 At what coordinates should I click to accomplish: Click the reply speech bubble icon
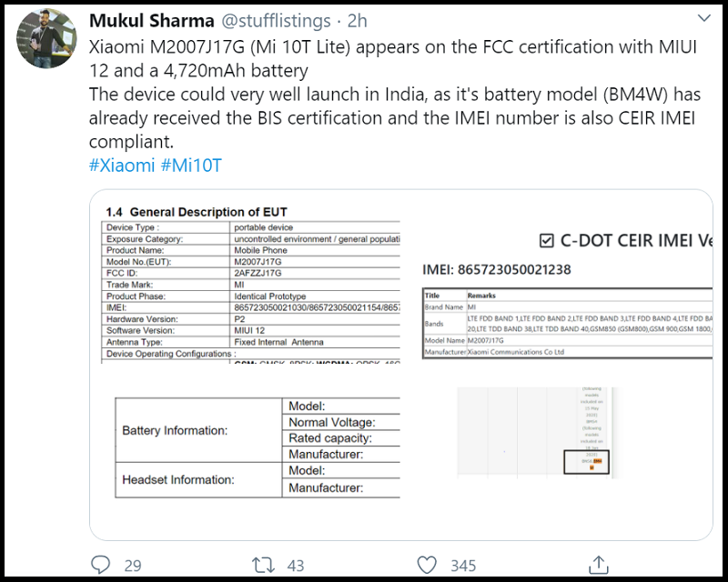point(101,565)
